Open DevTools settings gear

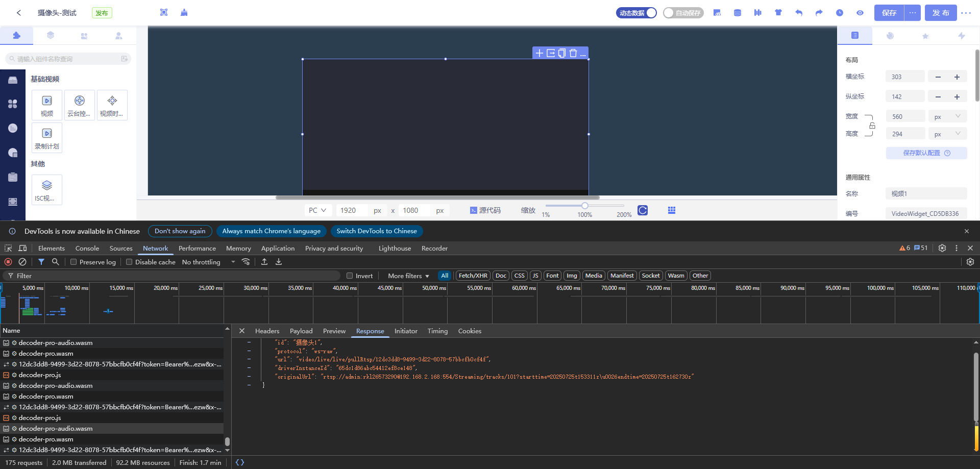(942, 248)
